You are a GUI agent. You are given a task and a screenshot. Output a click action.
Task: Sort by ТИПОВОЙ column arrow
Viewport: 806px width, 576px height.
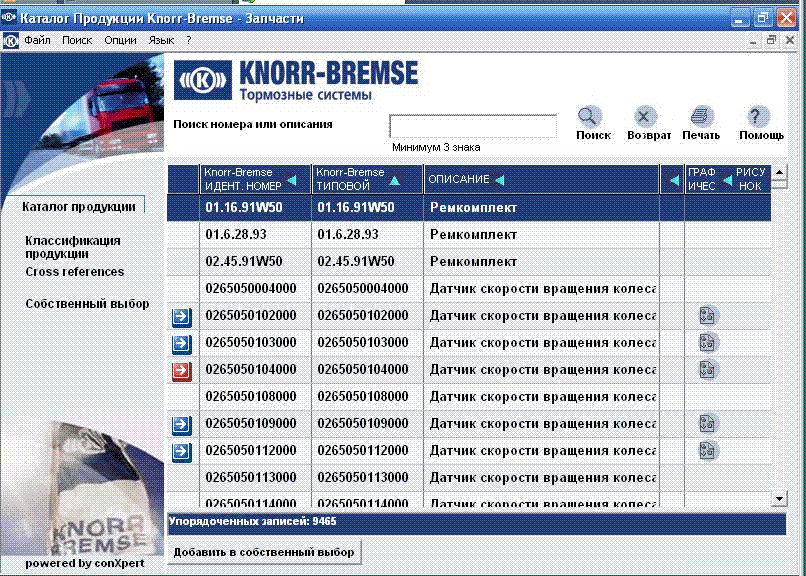(x=394, y=180)
